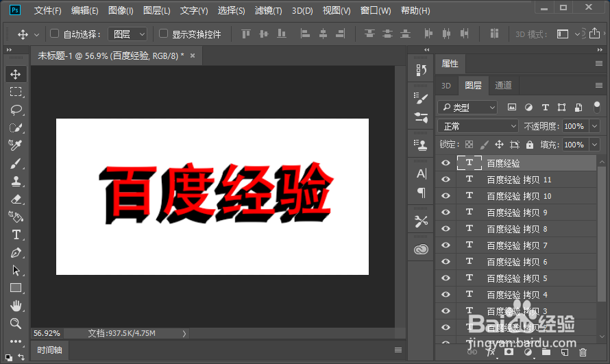Open the workspace switcher dropdown arrow

pos(577,34)
